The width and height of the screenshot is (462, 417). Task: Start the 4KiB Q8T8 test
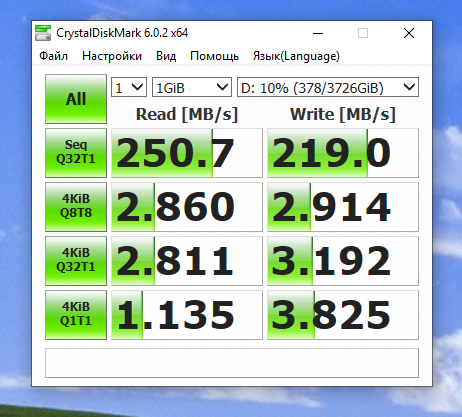pyautogui.click(x=76, y=207)
